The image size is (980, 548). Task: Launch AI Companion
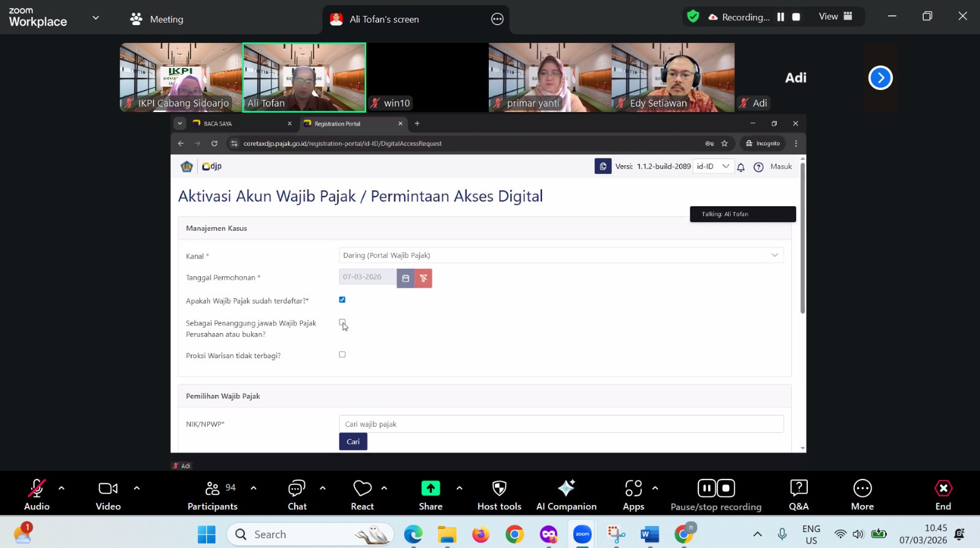tap(566, 495)
